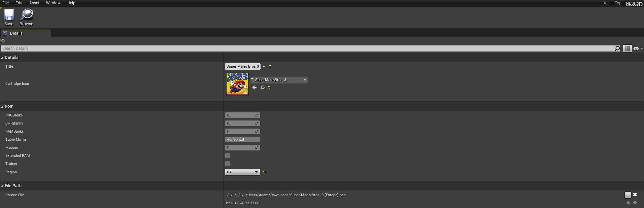The image size is (644, 208).
Task: Click the ellipsis button to pick Source File
Action: point(628,195)
